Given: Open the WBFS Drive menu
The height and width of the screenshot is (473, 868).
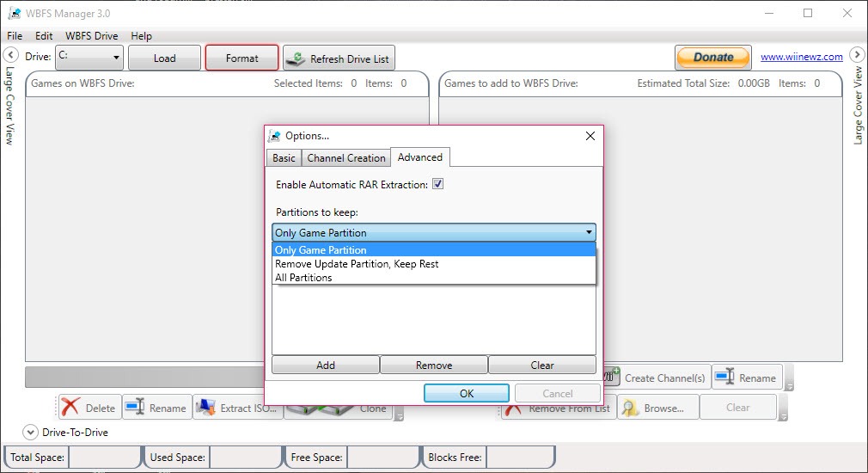Looking at the screenshot, I should coord(91,36).
